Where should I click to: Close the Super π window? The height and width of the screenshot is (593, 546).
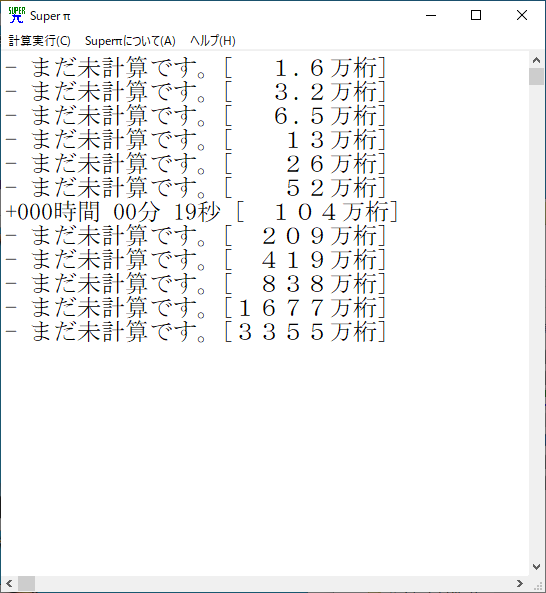pyautogui.click(x=522, y=16)
